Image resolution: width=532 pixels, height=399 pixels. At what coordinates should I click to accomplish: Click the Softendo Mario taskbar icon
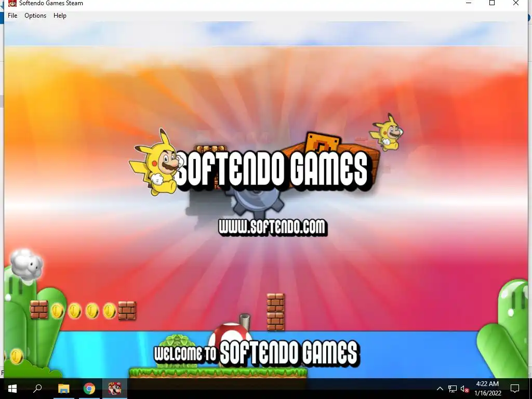point(115,389)
